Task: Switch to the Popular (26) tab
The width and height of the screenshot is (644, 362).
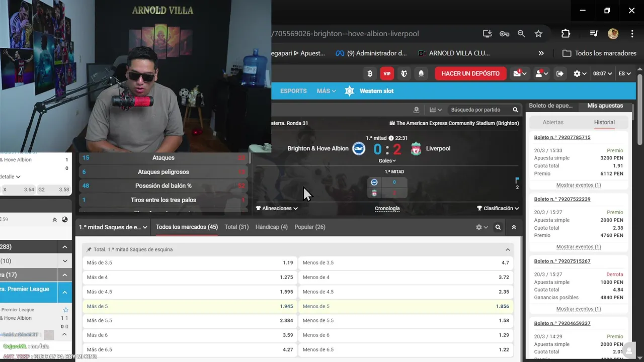Action: [x=310, y=227]
